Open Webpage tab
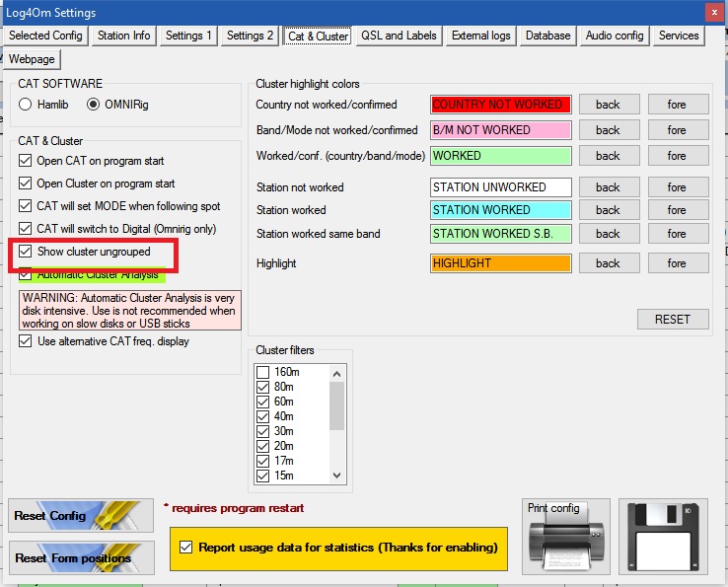 [32, 59]
